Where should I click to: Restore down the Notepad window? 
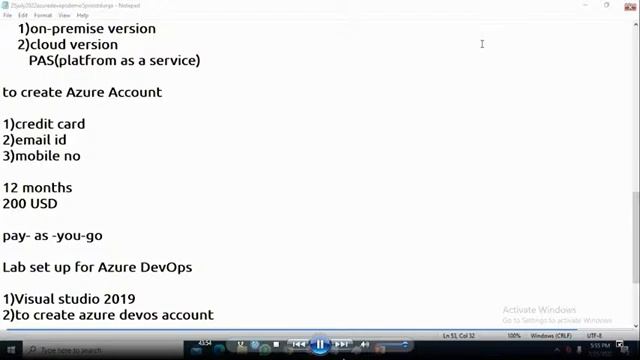click(x=607, y=5)
